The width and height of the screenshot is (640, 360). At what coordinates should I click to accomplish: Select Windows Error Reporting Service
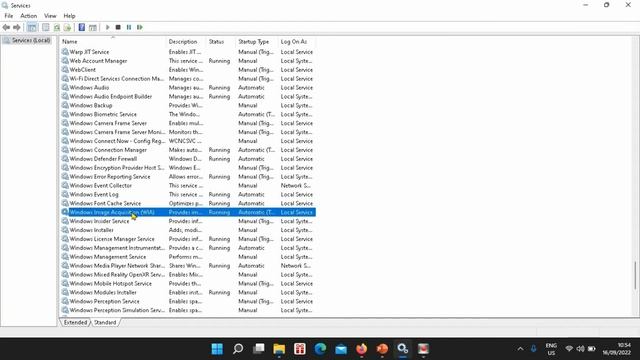click(x=188, y=177)
